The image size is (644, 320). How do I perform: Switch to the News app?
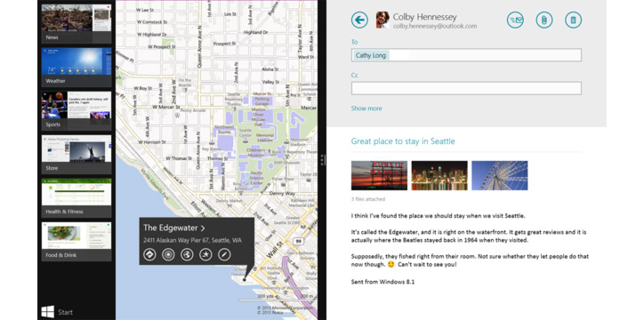tap(76, 23)
